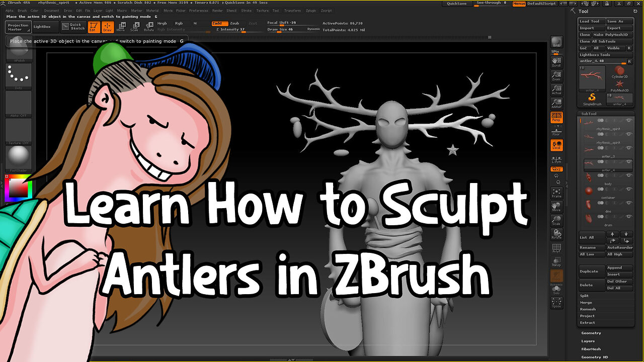Move subtool up with up arrow
The image size is (644, 362).
[612, 234]
